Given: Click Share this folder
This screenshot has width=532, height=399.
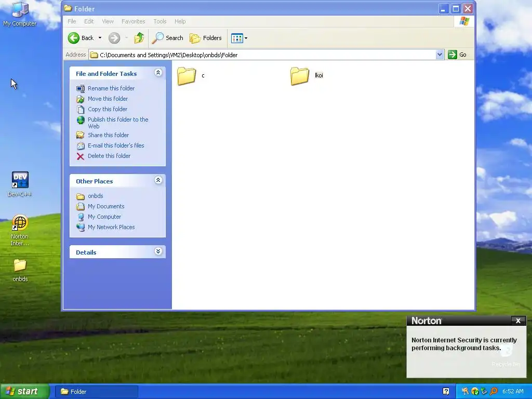Looking at the screenshot, I should point(108,135).
